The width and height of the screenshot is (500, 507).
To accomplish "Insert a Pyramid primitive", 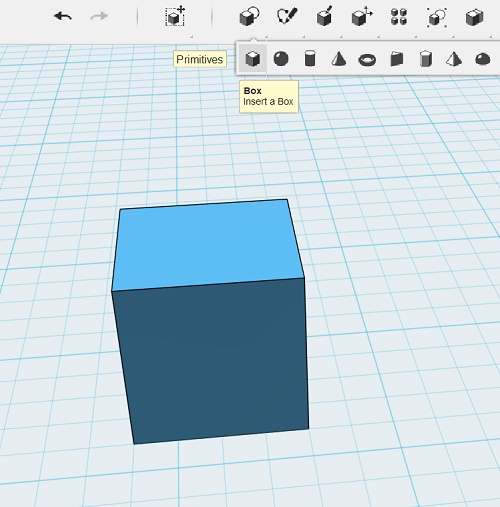I will [454, 59].
